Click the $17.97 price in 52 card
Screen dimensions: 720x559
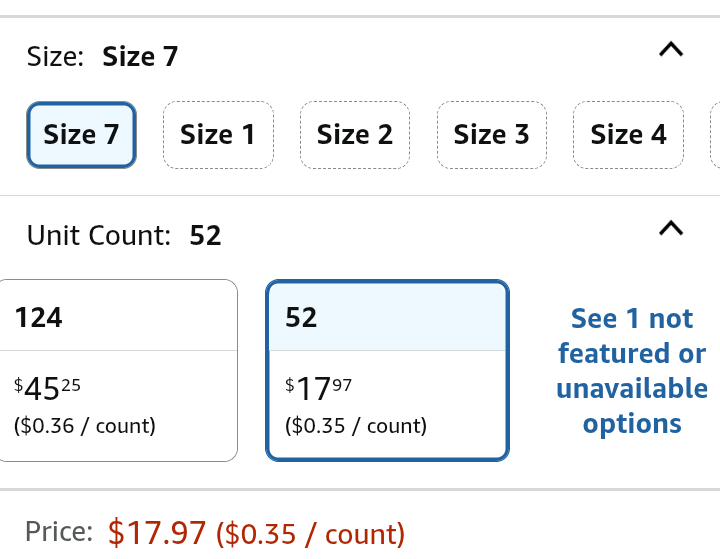[x=318, y=389]
